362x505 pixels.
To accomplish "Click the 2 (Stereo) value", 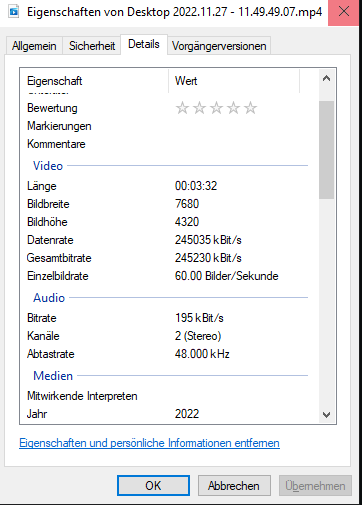I will point(198,336).
